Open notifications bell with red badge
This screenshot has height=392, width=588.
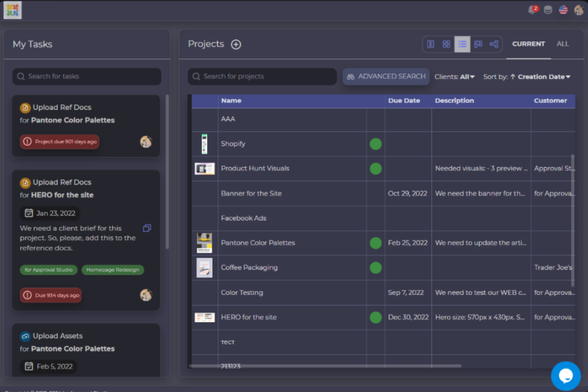click(x=532, y=10)
